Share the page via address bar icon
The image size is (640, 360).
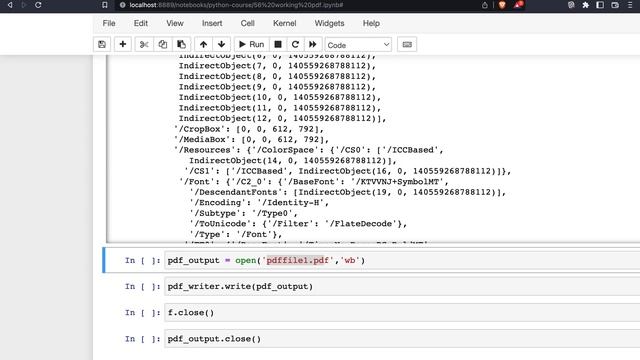click(x=484, y=5)
